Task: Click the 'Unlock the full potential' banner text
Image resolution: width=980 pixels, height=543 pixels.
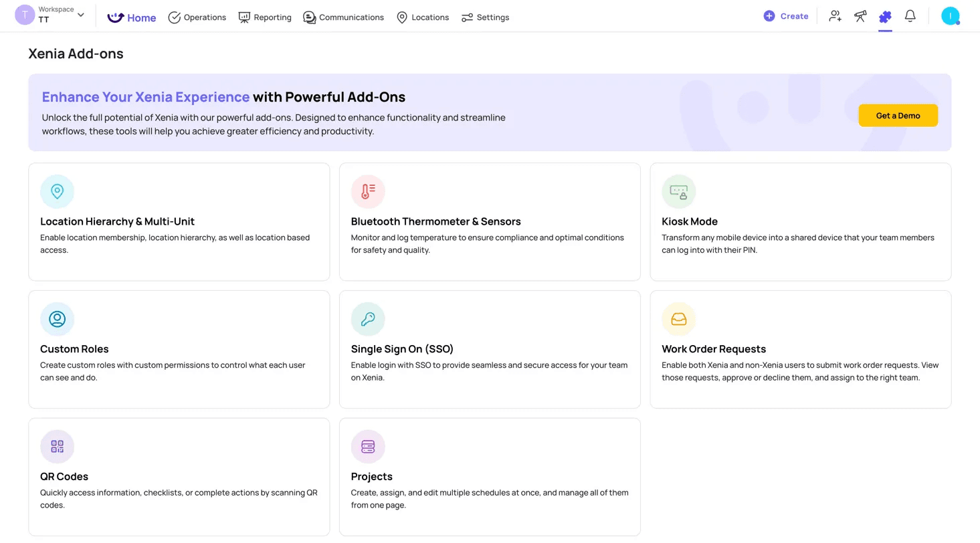Action: [x=274, y=124]
